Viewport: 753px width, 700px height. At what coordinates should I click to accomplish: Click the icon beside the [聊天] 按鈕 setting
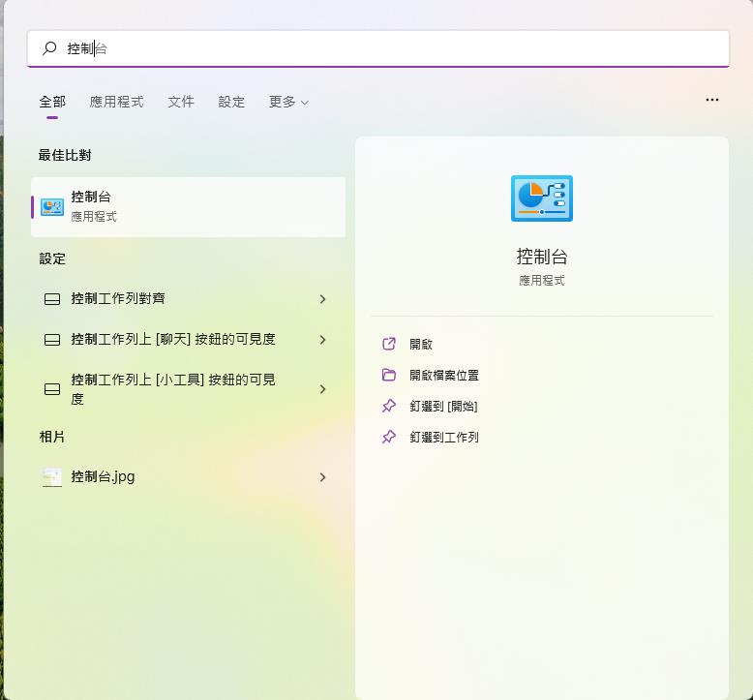click(x=52, y=340)
